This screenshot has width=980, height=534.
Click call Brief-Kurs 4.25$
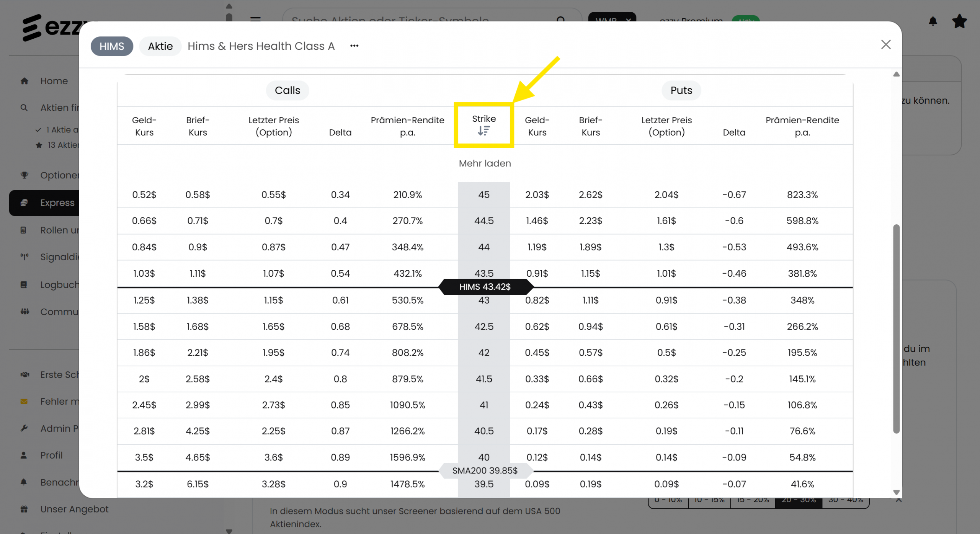[x=198, y=431]
